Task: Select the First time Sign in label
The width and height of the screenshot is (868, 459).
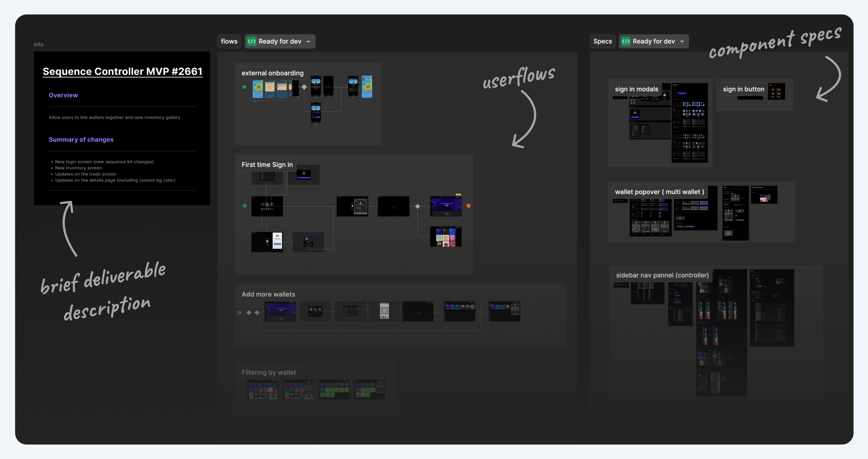Action: click(x=267, y=165)
